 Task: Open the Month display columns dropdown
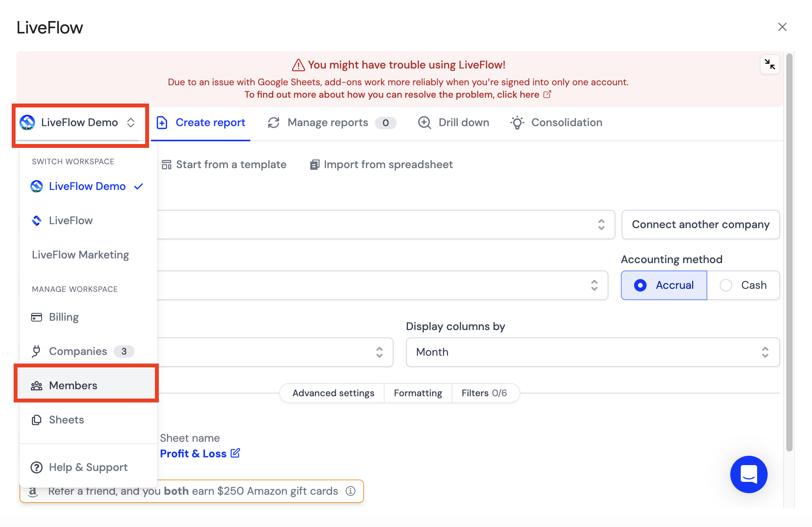[x=592, y=352]
